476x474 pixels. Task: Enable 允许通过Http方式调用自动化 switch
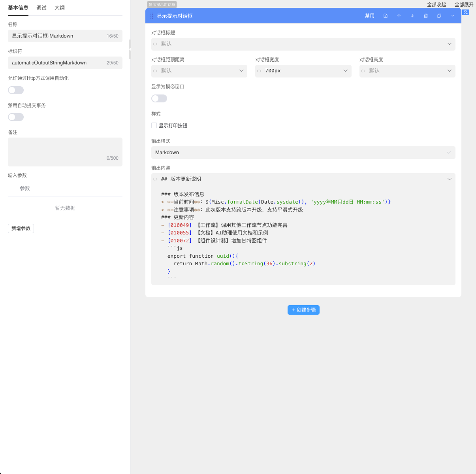(x=16, y=90)
